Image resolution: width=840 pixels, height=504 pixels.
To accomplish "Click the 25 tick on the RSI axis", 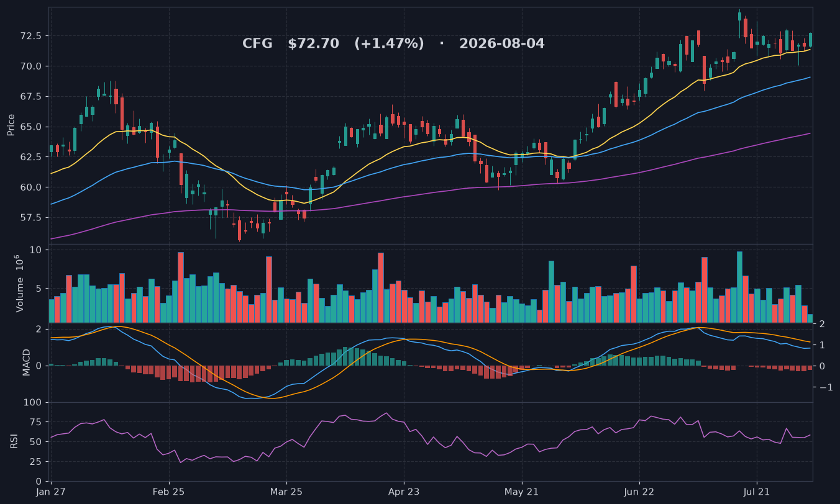I will click(x=37, y=462).
